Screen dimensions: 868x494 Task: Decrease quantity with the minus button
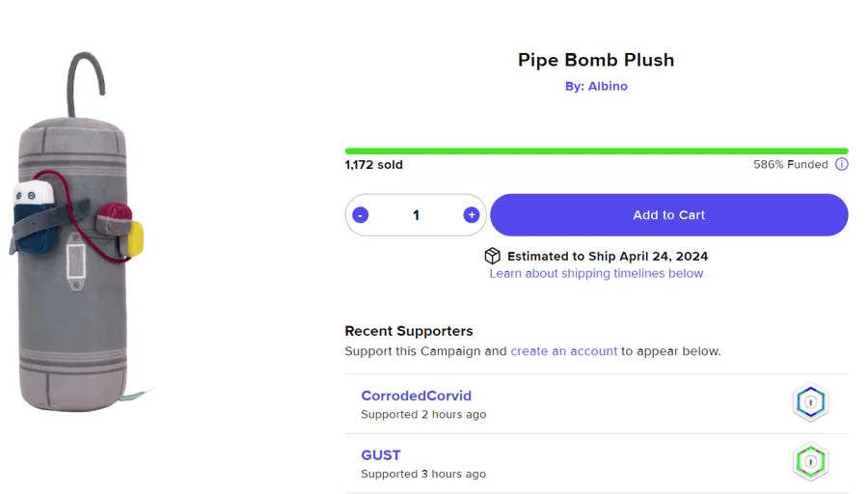click(x=361, y=215)
